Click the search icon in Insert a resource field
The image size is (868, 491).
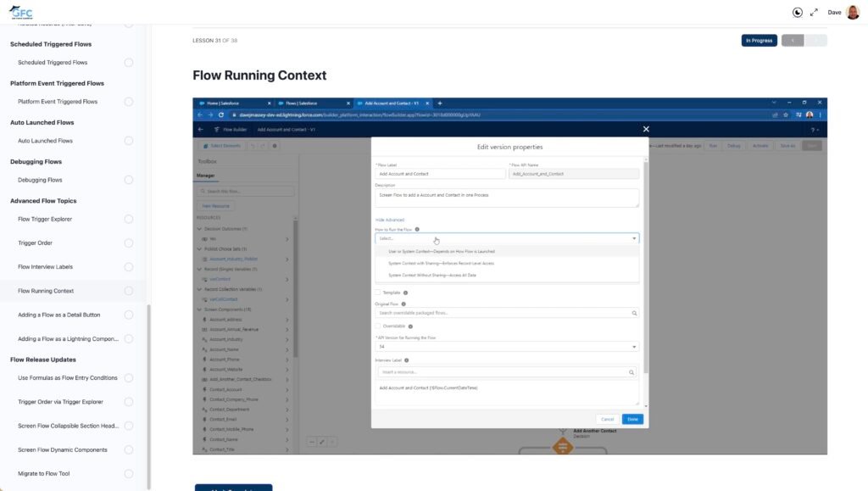[x=631, y=372]
